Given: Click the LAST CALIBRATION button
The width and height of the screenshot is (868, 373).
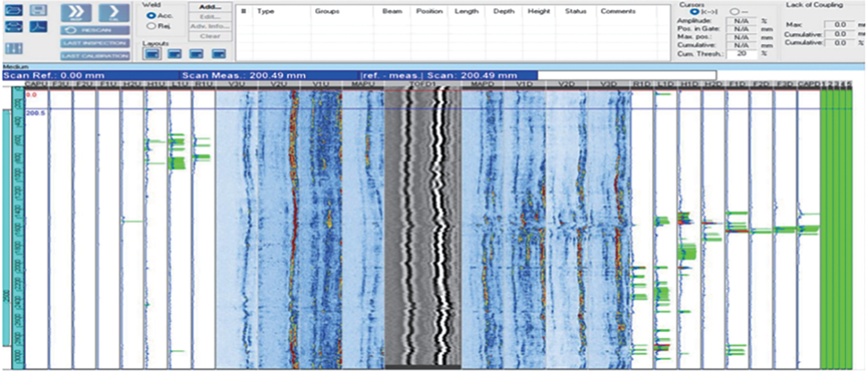Looking at the screenshot, I should click(x=94, y=56).
